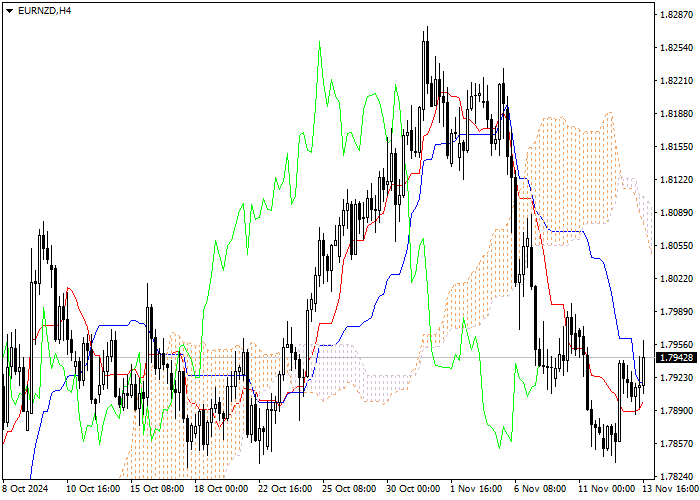700x500 pixels.
Task: Click the 1.78240 price axis value
Action: click(x=676, y=477)
